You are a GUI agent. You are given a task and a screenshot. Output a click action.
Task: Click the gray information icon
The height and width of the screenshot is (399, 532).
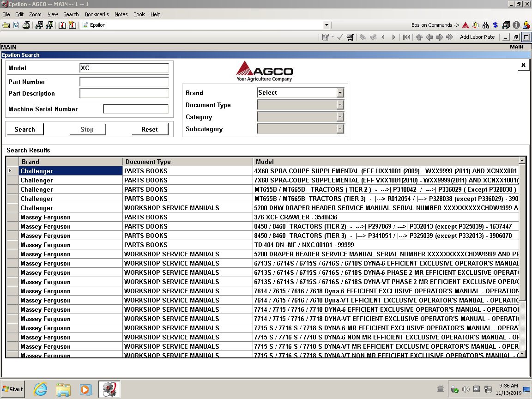click(x=516, y=25)
